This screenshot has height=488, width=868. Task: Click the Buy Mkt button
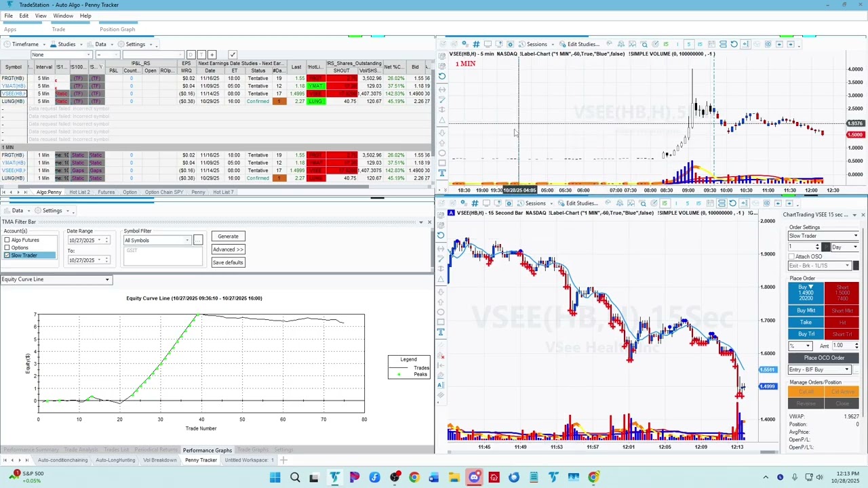point(806,310)
